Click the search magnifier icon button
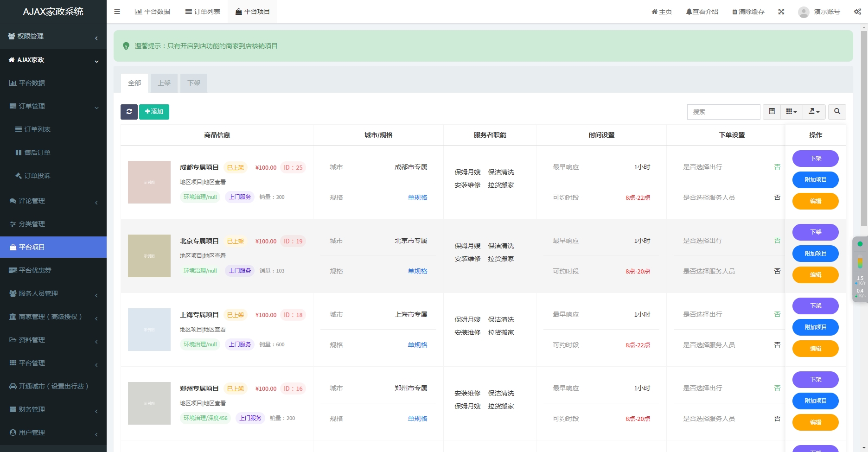Viewport: 868px width, 452px height. pyautogui.click(x=837, y=112)
